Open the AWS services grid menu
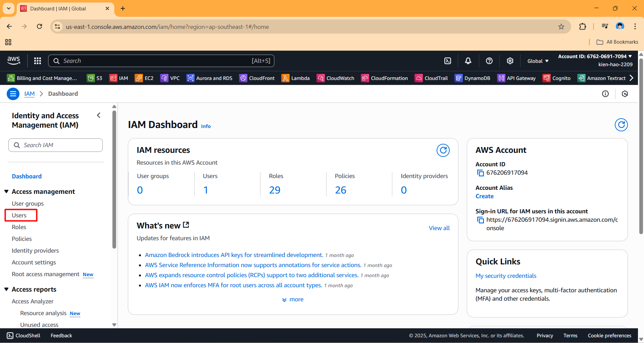The height and width of the screenshot is (343, 644). pos(38,61)
